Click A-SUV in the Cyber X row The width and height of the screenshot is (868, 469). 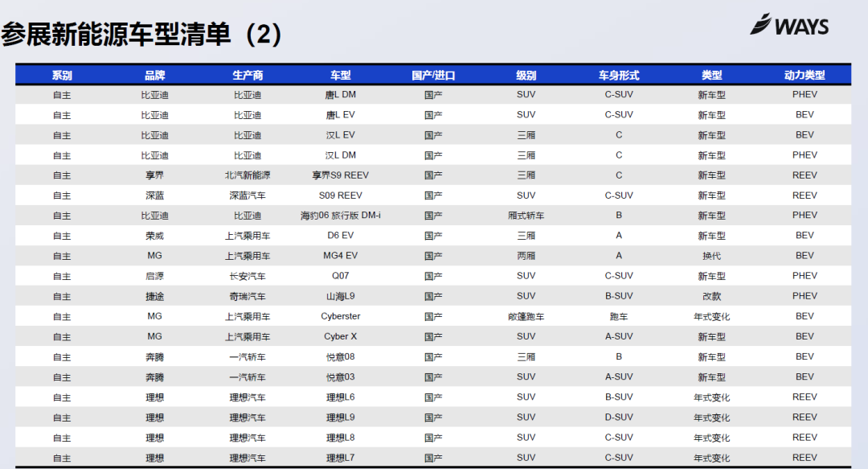pyautogui.click(x=619, y=336)
